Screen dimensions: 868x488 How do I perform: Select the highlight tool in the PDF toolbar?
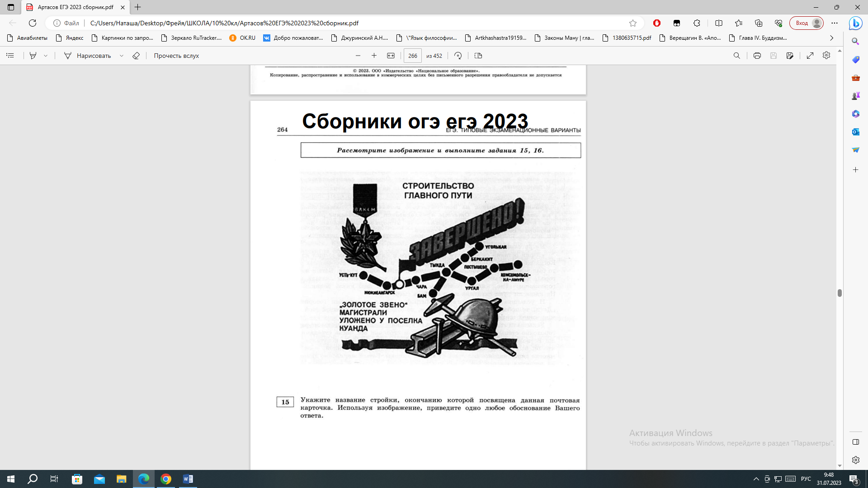pyautogui.click(x=33, y=56)
